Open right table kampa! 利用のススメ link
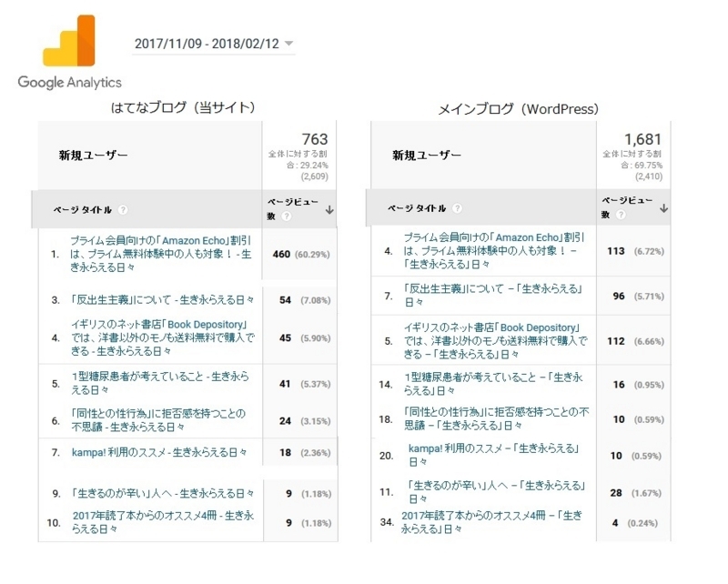728x584 pixels. tap(494, 455)
